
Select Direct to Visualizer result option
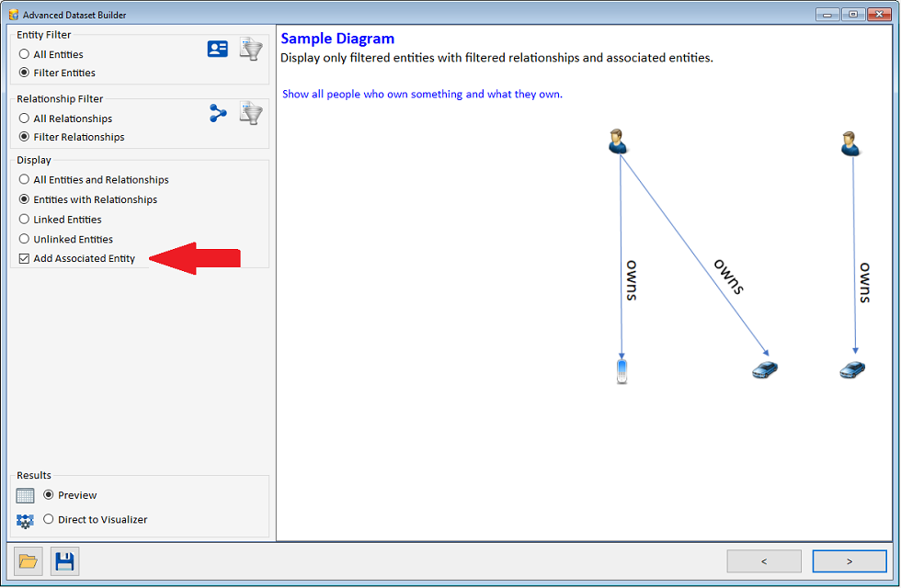(x=49, y=520)
